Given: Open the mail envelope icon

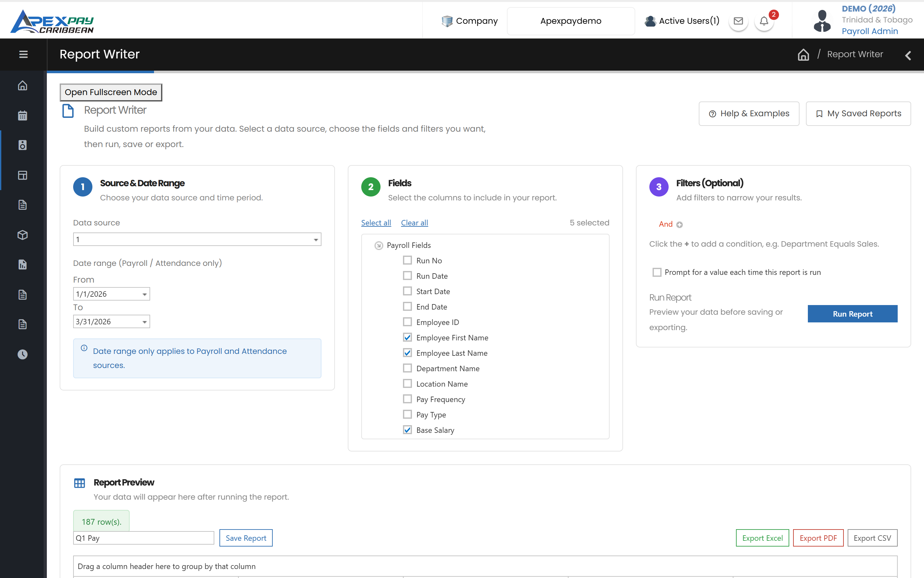Looking at the screenshot, I should (738, 21).
